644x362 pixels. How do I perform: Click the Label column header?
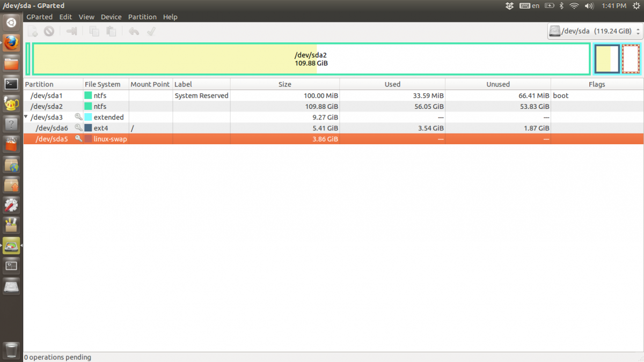point(201,84)
